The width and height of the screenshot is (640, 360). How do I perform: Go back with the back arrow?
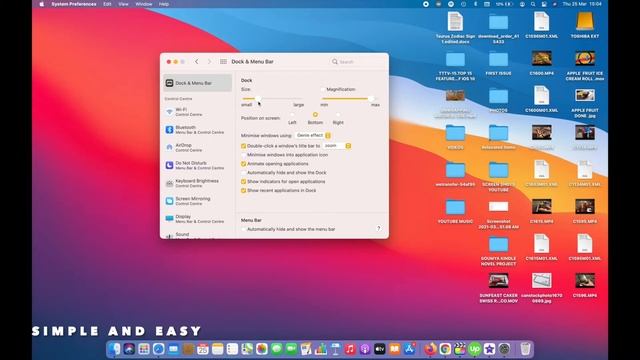coord(197,62)
